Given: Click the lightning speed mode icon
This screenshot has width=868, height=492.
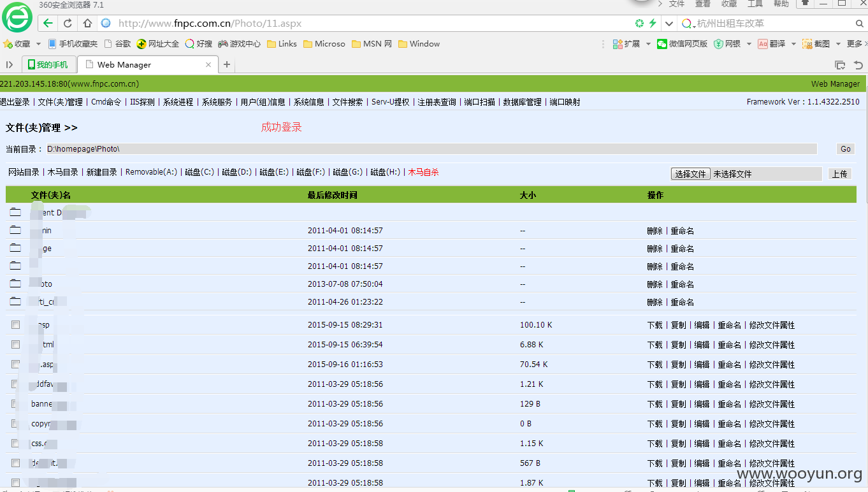Looking at the screenshot, I should (653, 24).
